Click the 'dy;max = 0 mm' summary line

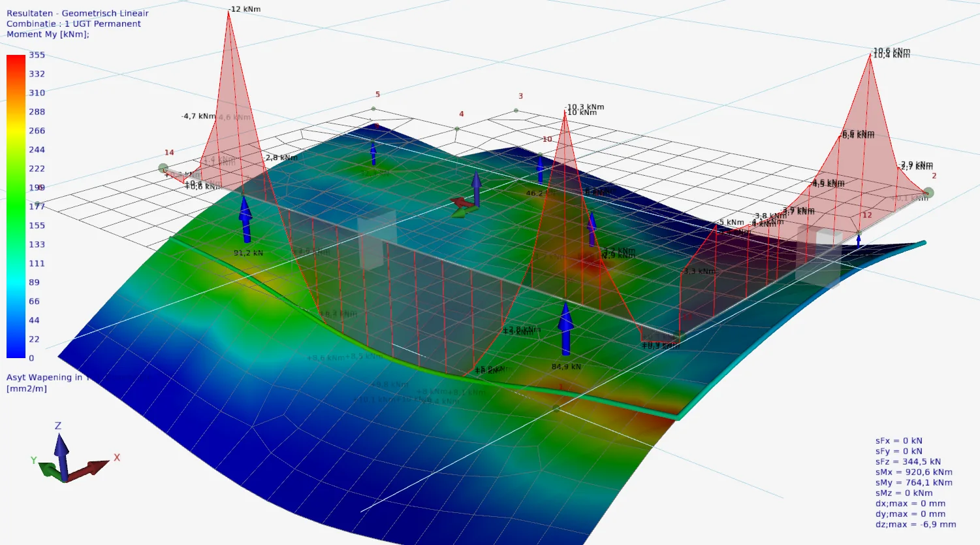pos(911,514)
